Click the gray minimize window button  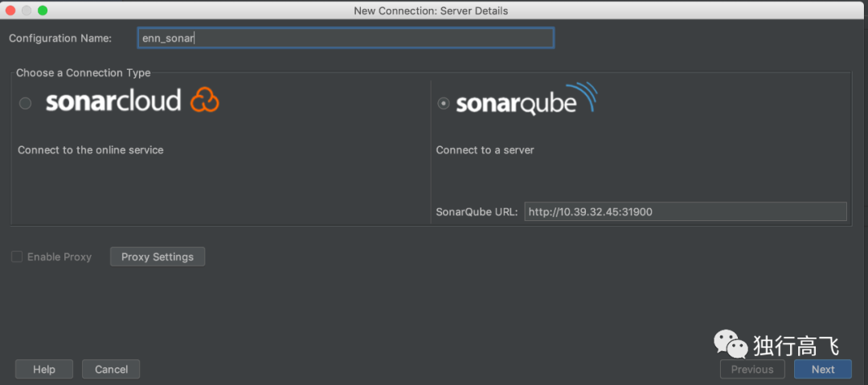[26, 10]
